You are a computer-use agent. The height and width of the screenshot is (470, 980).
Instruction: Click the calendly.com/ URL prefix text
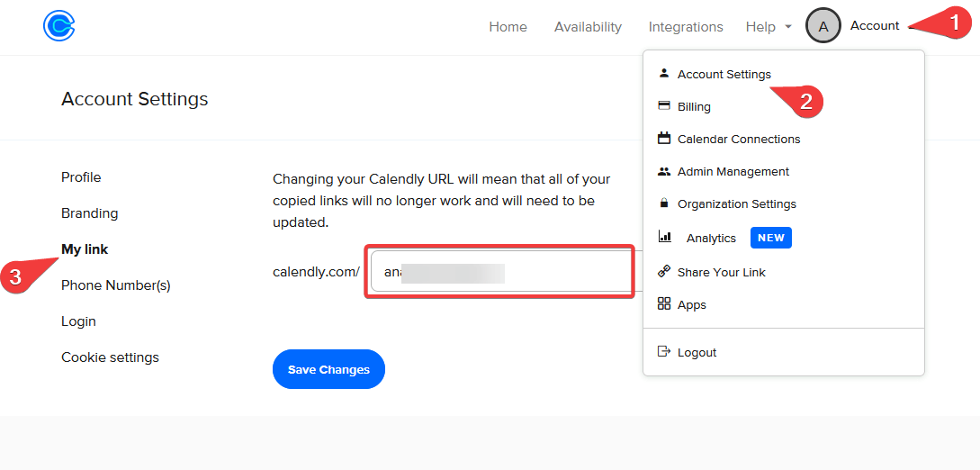316,272
